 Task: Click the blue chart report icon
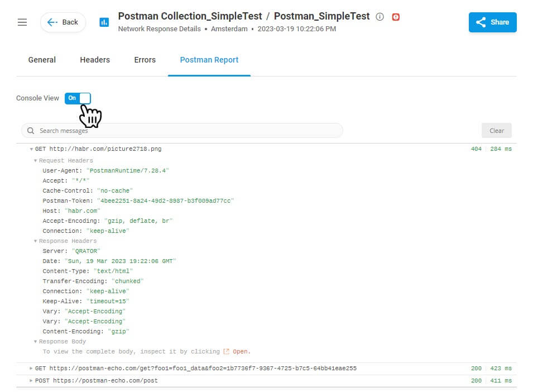pos(104,22)
